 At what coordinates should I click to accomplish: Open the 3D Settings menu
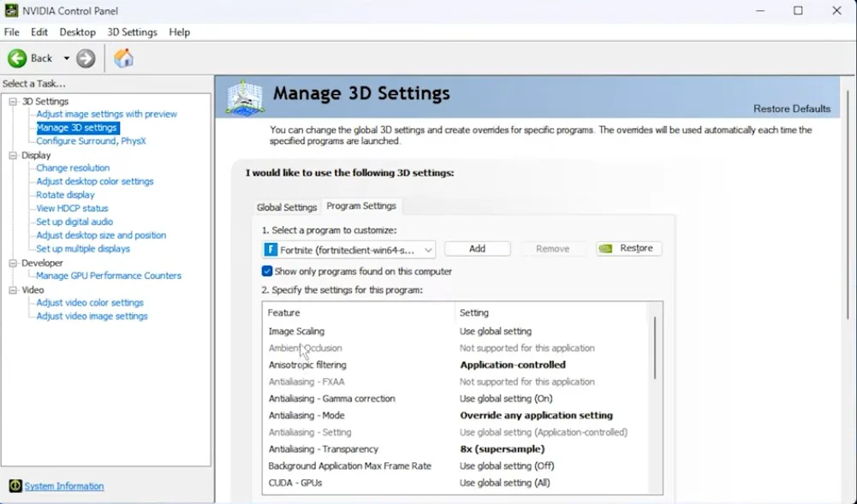point(132,32)
